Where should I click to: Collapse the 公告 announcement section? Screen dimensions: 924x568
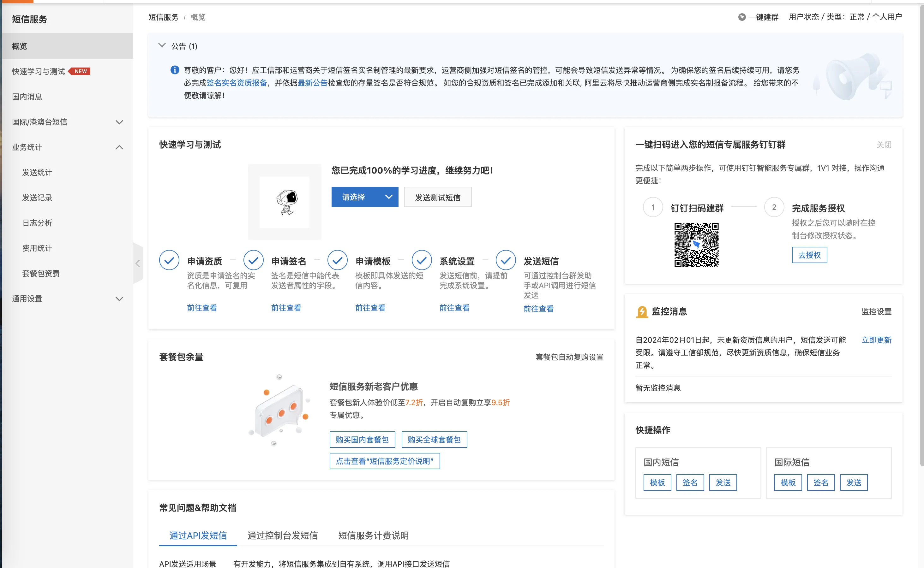pos(162,46)
